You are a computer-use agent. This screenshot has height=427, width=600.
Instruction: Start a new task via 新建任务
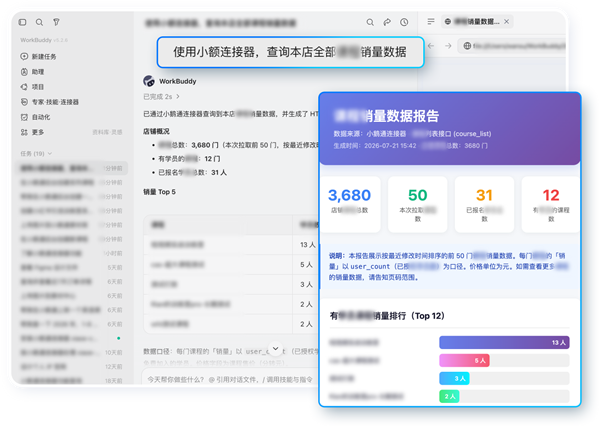pos(38,57)
